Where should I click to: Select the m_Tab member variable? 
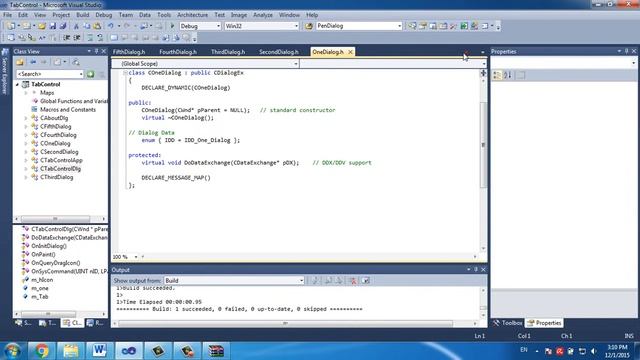tap(40, 297)
